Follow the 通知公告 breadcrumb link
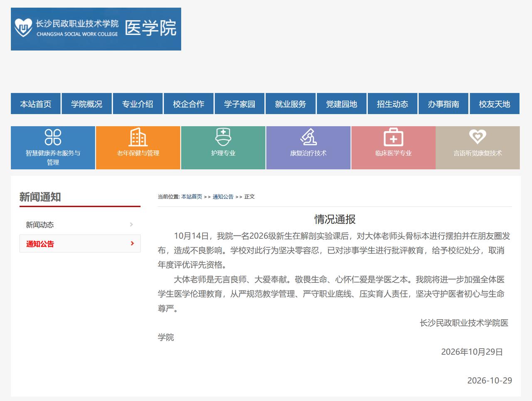Viewport: 532px width, 401px height. pyautogui.click(x=223, y=197)
